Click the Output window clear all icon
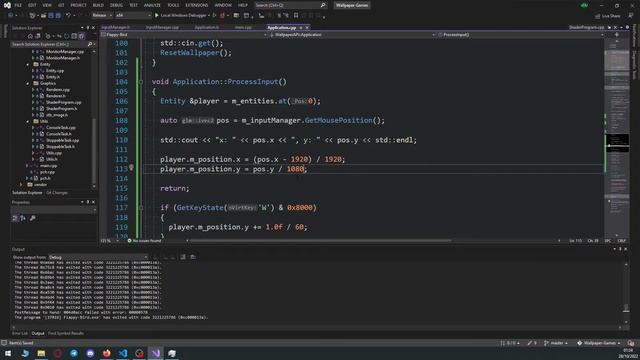Screen dimensions: 640x360 183,257
